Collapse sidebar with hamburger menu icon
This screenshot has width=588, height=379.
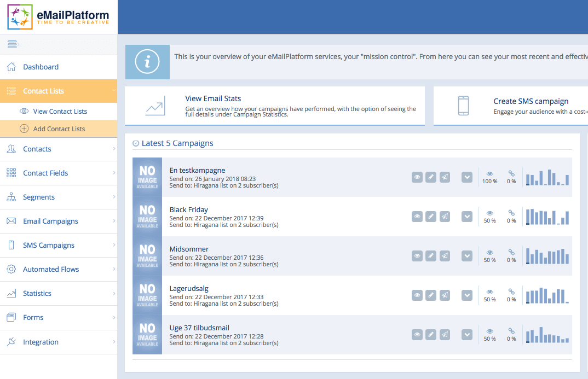tap(13, 44)
